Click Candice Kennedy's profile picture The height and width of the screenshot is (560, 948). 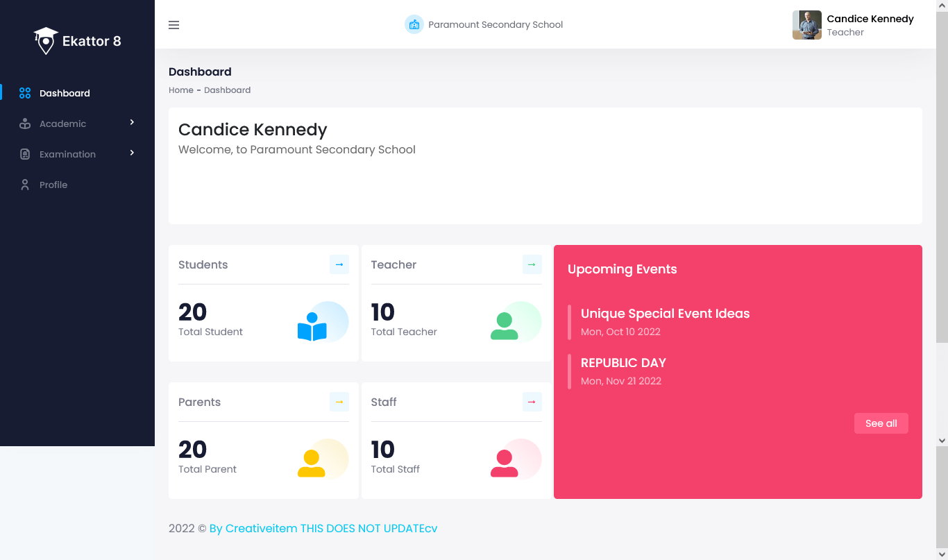pyautogui.click(x=806, y=24)
